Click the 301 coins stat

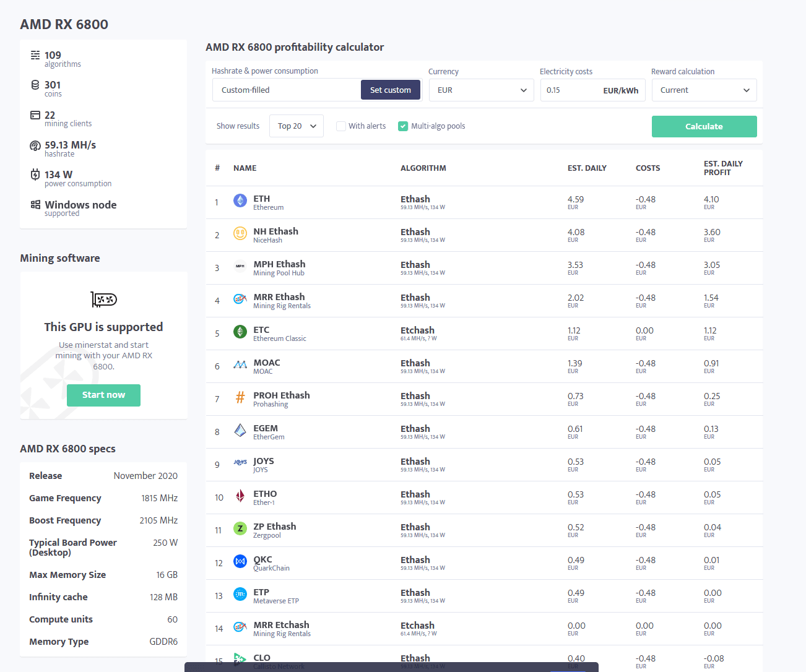[53, 88]
